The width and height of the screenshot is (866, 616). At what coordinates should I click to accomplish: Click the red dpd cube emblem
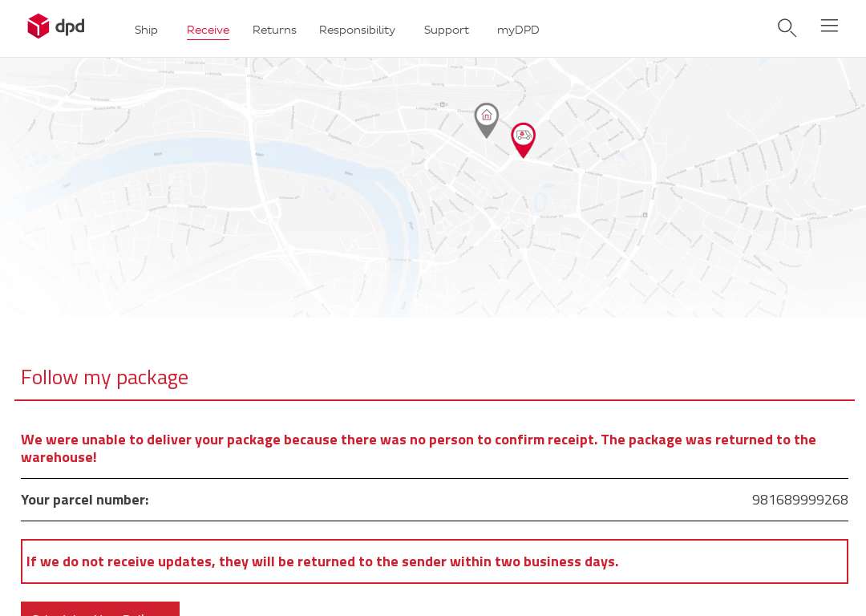38,26
